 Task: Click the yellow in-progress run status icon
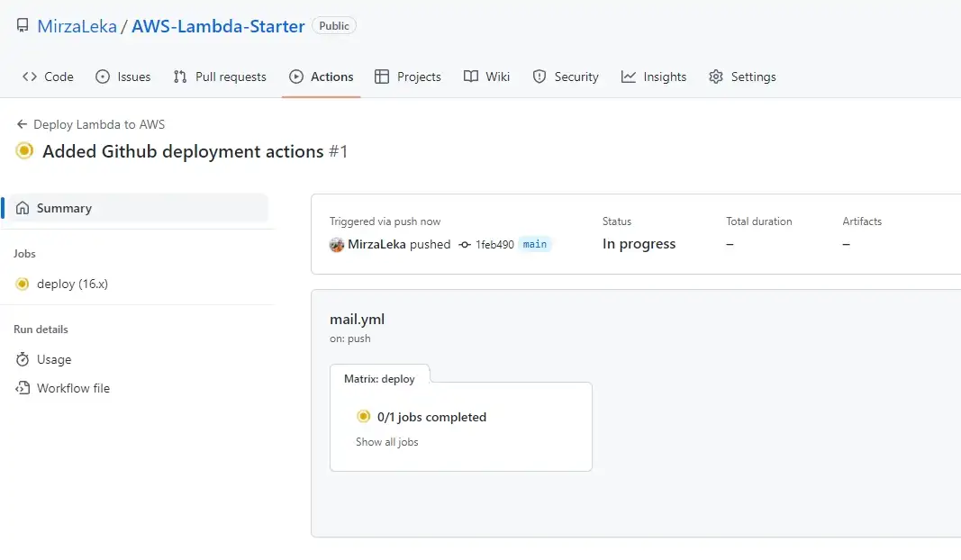coord(24,151)
